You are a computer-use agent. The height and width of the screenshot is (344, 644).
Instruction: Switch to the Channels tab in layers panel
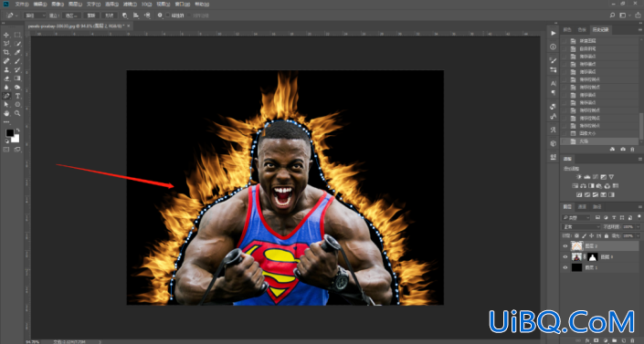pos(582,207)
